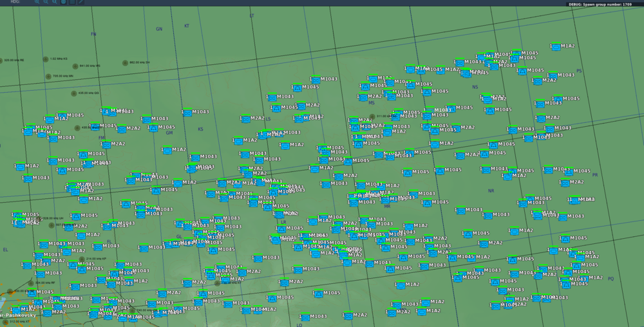Click the zoom-out magnifier in the top toolbar

tap(46, 2)
